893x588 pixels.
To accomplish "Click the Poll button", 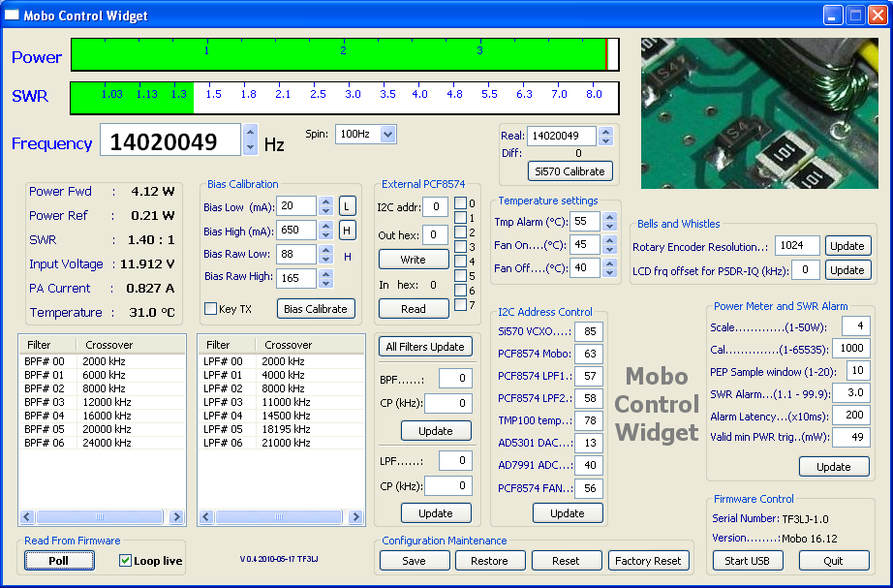I will point(59,561).
